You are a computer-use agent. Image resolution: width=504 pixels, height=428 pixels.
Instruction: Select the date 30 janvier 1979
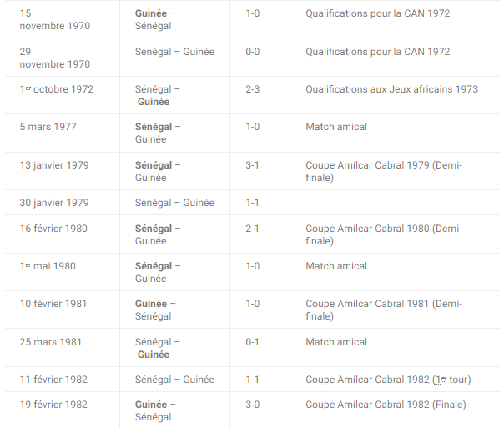click(54, 203)
